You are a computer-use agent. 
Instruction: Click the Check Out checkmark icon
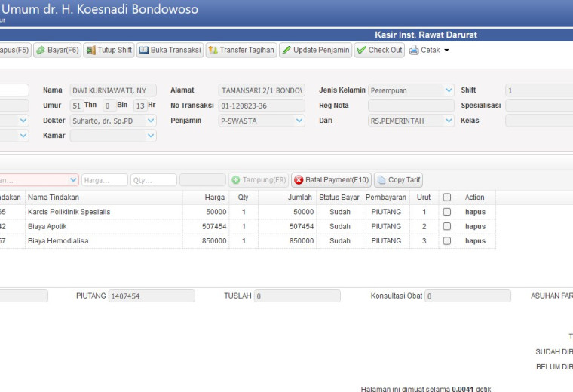pyautogui.click(x=361, y=50)
